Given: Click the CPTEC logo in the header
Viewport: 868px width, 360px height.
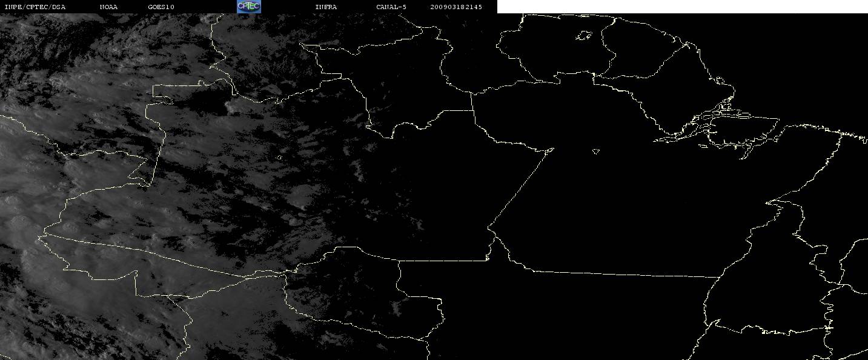Looking at the screenshot, I should click(x=249, y=7).
